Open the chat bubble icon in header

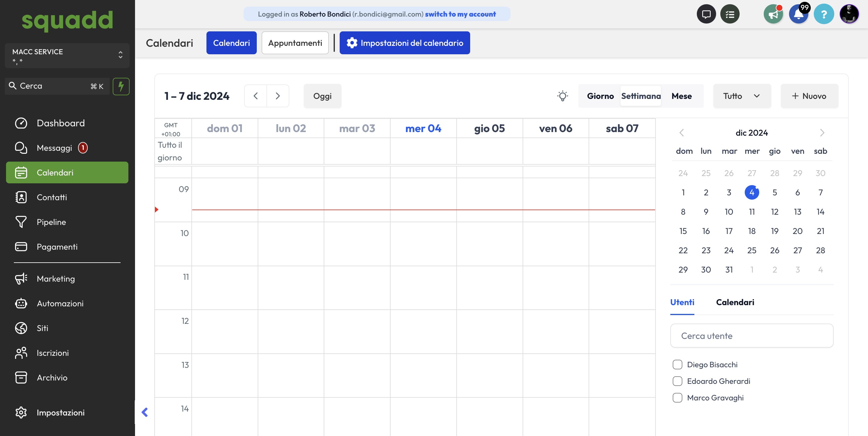click(706, 14)
